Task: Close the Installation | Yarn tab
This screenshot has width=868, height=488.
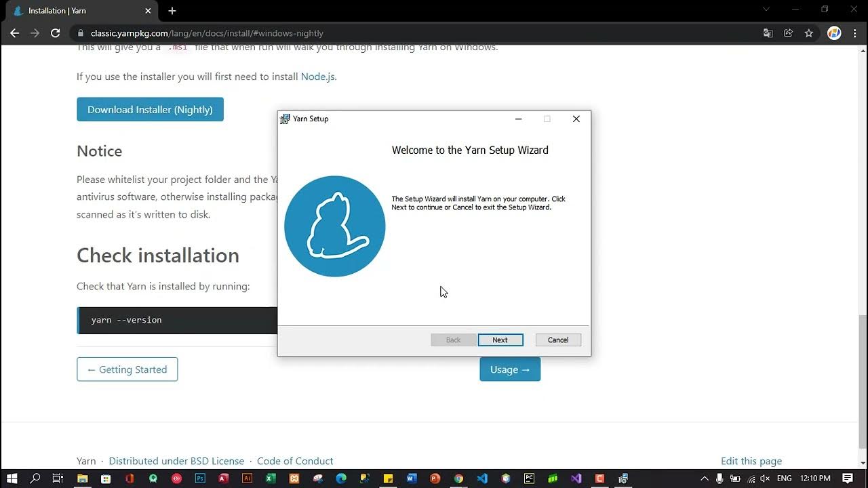Action: [x=149, y=11]
